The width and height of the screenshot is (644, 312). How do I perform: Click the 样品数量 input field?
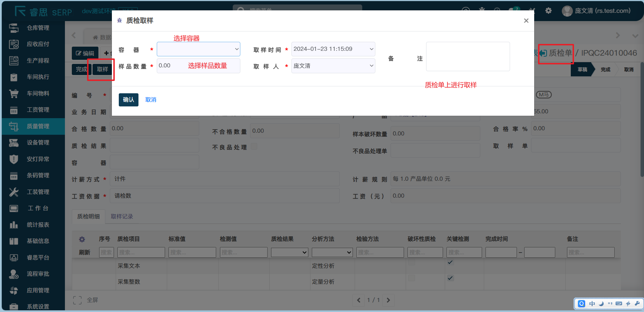tap(199, 66)
